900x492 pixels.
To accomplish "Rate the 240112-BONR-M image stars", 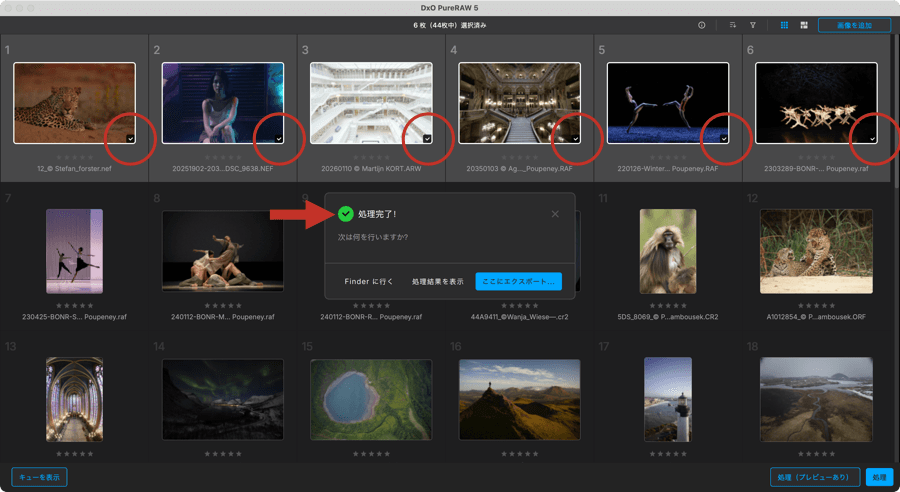I will [x=223, y=305].
